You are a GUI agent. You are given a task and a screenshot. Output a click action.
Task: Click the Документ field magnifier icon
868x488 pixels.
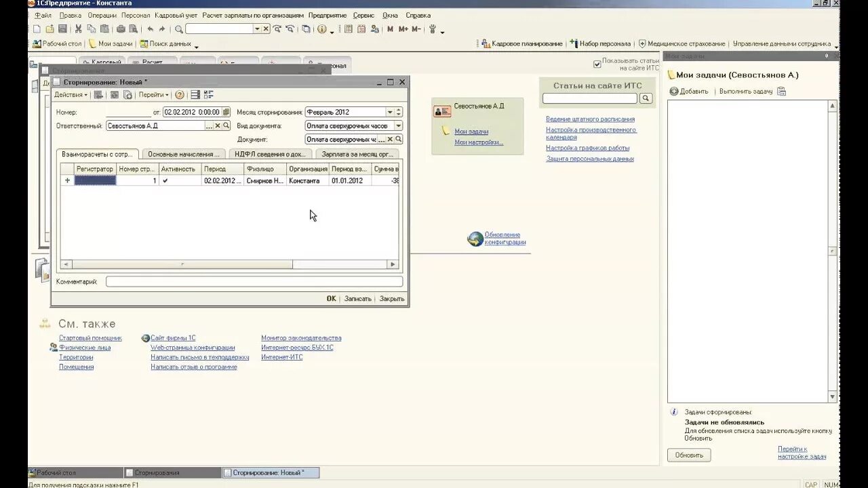point(399,139)
